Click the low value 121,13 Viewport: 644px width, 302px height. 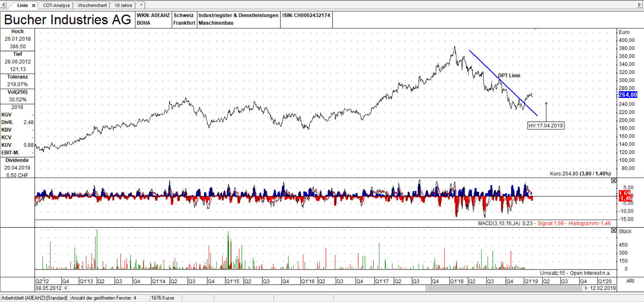tap(17, 69)
